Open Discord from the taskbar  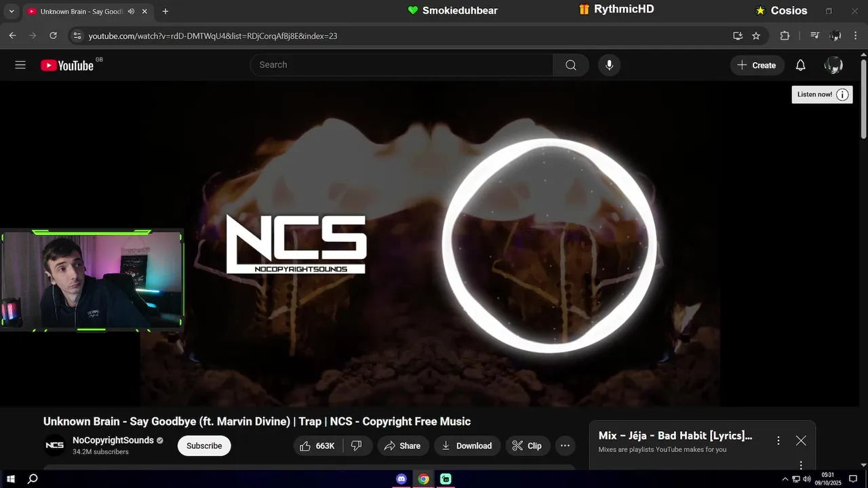click(x=401, y=479)
